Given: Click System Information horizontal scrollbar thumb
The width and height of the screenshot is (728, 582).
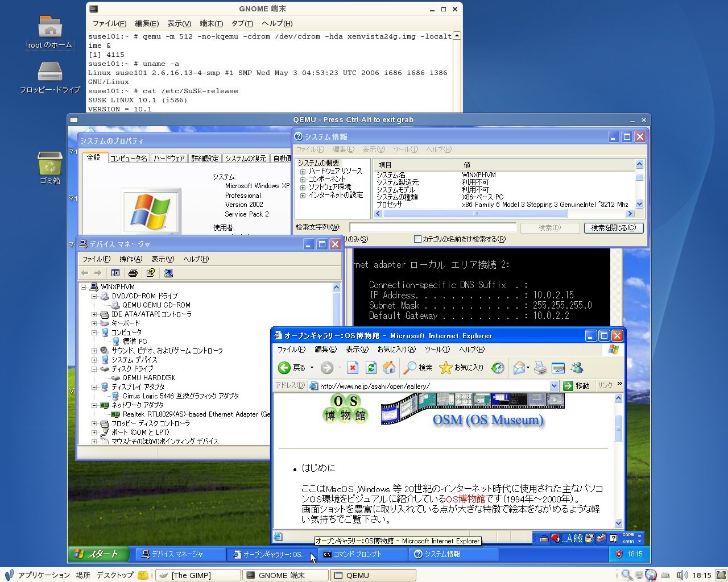Looking at the screenshot, I should coord(475,214).
